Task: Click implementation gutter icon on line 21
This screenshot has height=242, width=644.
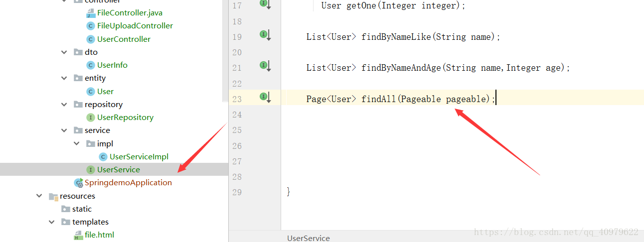Action: (x=265, y=66)
